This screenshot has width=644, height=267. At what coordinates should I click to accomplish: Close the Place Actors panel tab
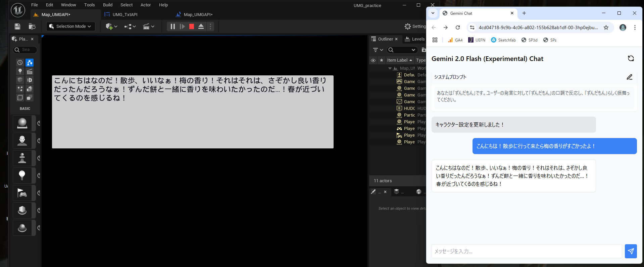32,39
